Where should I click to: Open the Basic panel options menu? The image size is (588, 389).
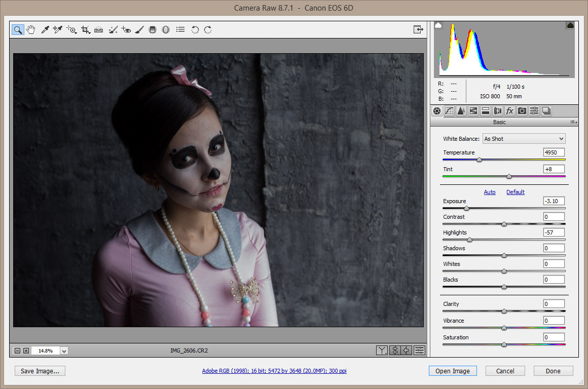click(x=573, y=122)
